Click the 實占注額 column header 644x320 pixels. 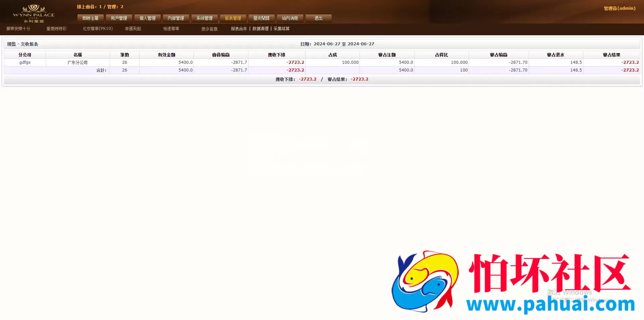pos(387,55)
